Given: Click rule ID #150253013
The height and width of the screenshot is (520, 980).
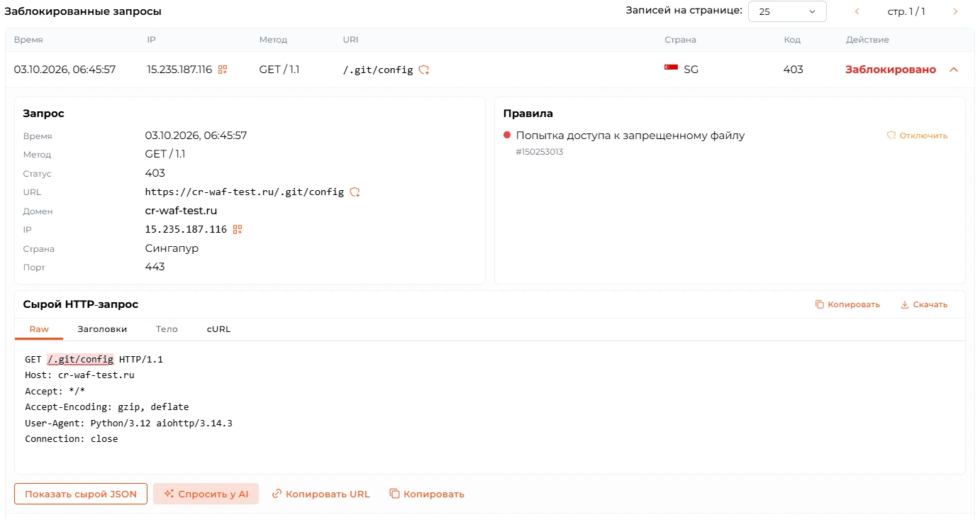Looking at the screenshot, I should 540,152.
